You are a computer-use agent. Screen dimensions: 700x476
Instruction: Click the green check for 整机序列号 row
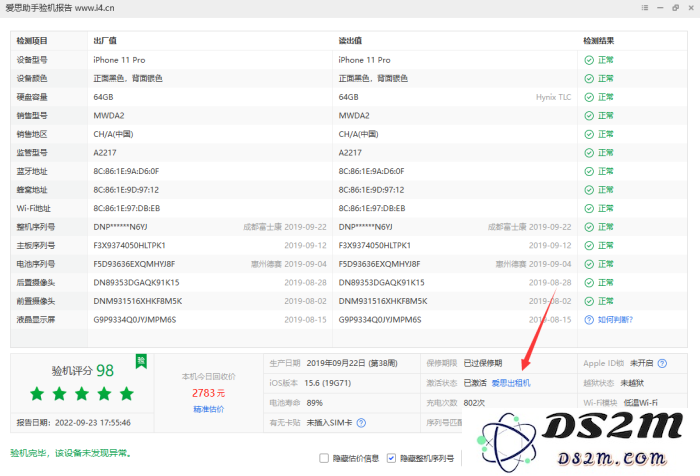point(589,227)
